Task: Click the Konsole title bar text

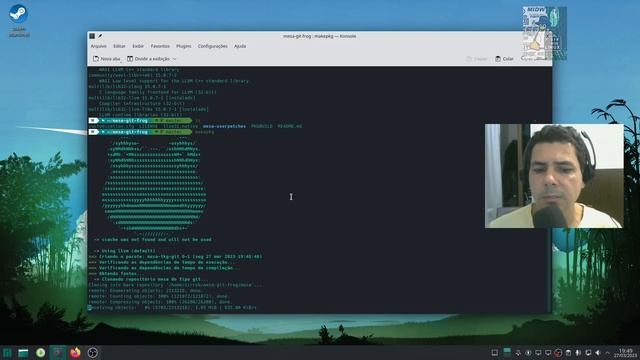Action: [320, 36]
